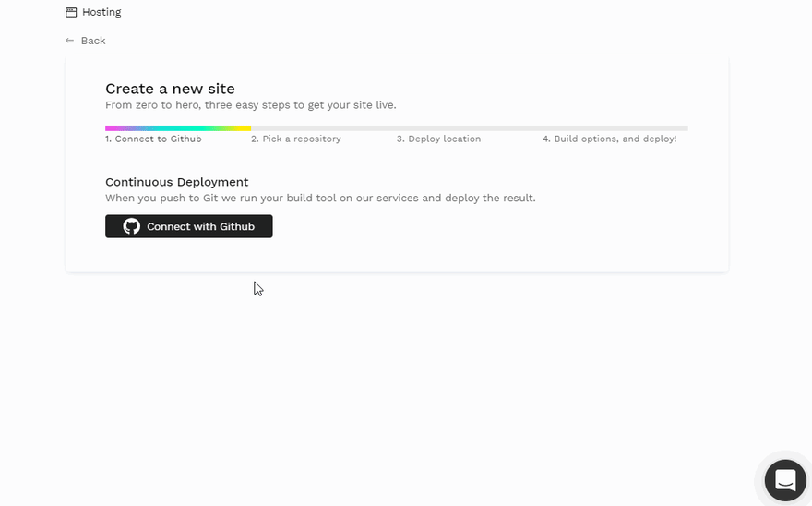The height and width of the screenshot is (506, 812).
Task: Select step 1. Connect to Github
Action: [x=153, y=139]
